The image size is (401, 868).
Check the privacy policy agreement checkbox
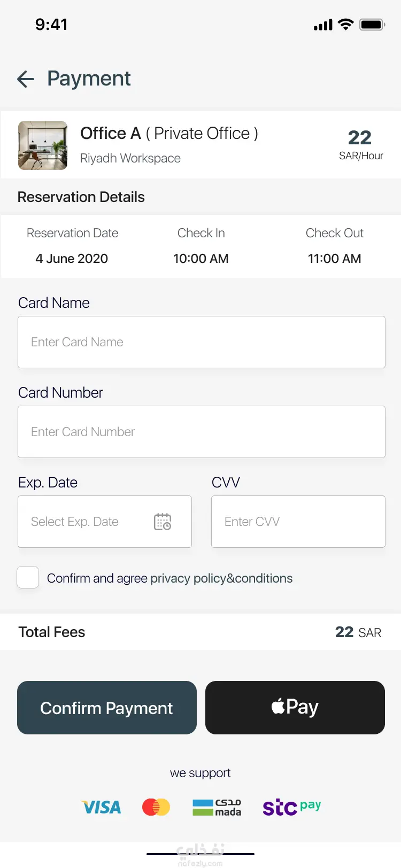tap(28, 577)
